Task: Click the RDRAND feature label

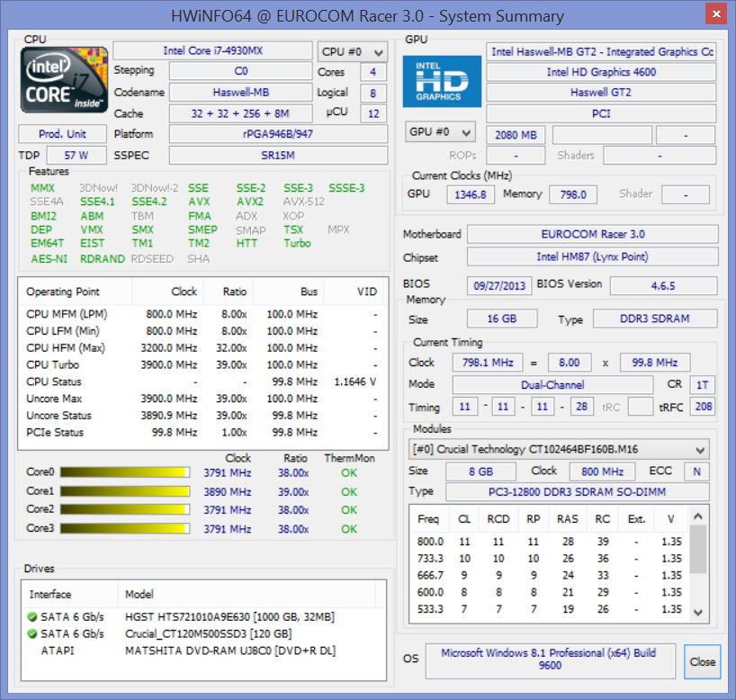Action: [x=103, y=259]
